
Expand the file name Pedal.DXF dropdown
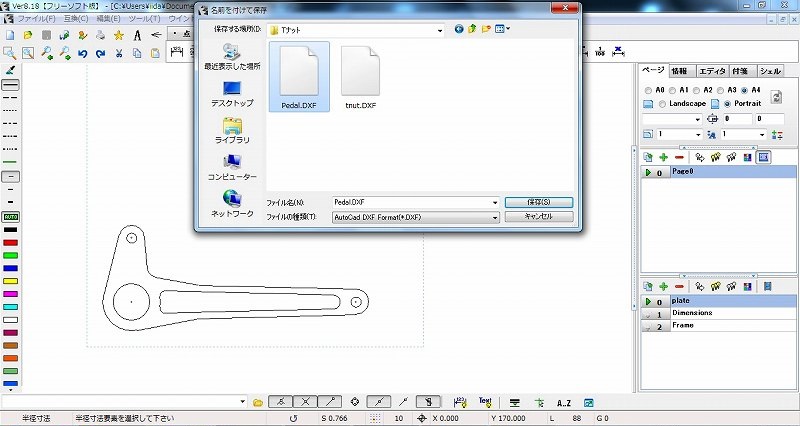(x=494, y=202)
